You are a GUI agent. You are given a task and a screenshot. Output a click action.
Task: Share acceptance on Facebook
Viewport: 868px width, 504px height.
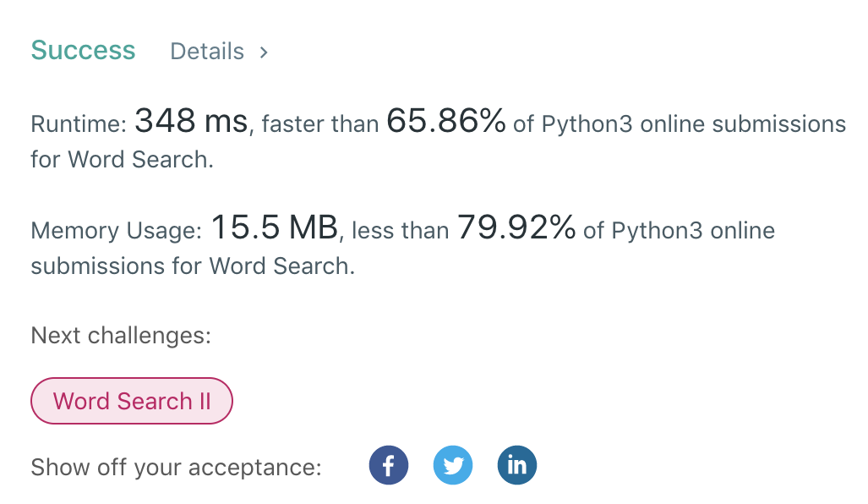tap(389, 466)
